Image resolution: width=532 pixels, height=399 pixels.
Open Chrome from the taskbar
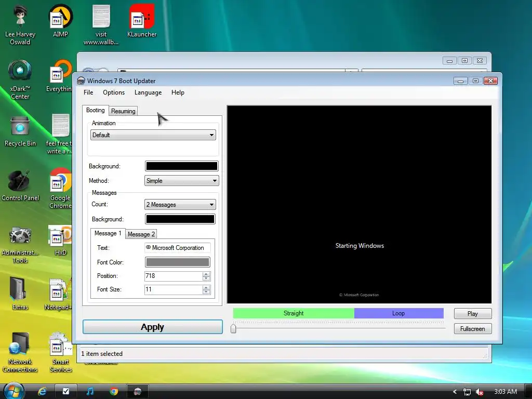pyautogui.click(x=114, y=391)
